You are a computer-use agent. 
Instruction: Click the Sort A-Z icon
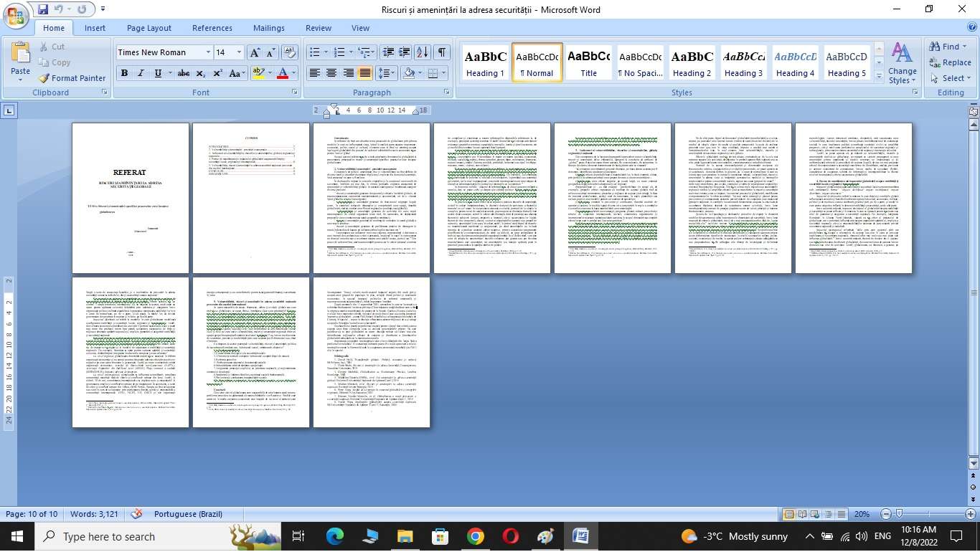(x=423, y=52)
